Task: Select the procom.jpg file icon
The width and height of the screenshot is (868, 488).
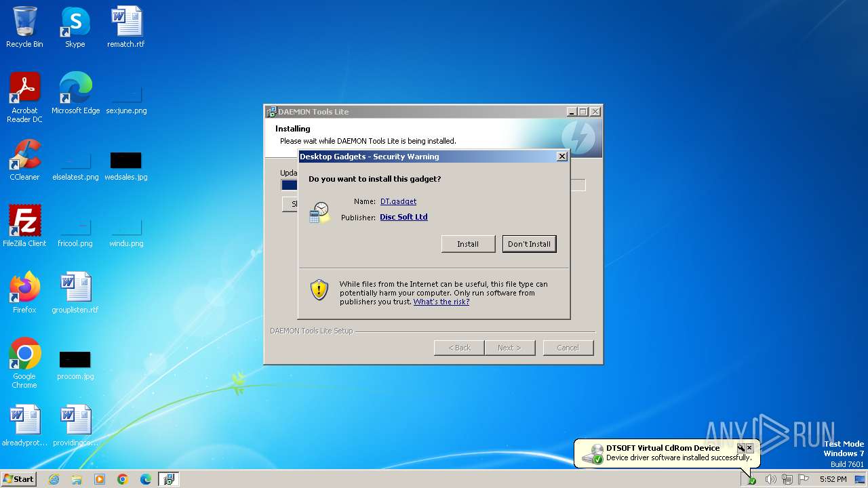Action: [75, 359]
